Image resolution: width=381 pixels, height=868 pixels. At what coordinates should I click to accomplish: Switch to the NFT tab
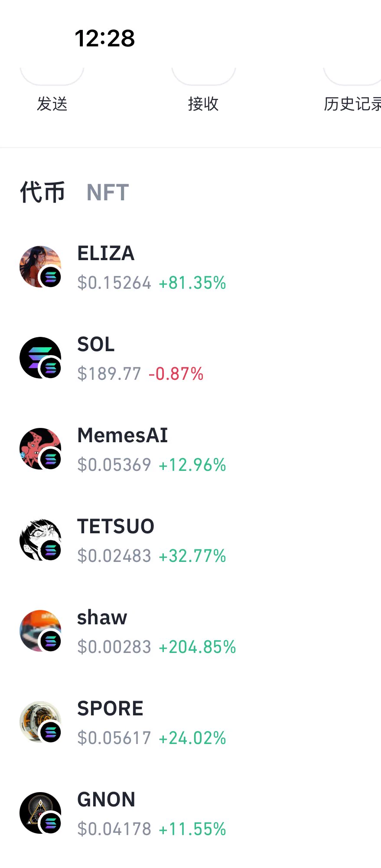click(107, 193)
